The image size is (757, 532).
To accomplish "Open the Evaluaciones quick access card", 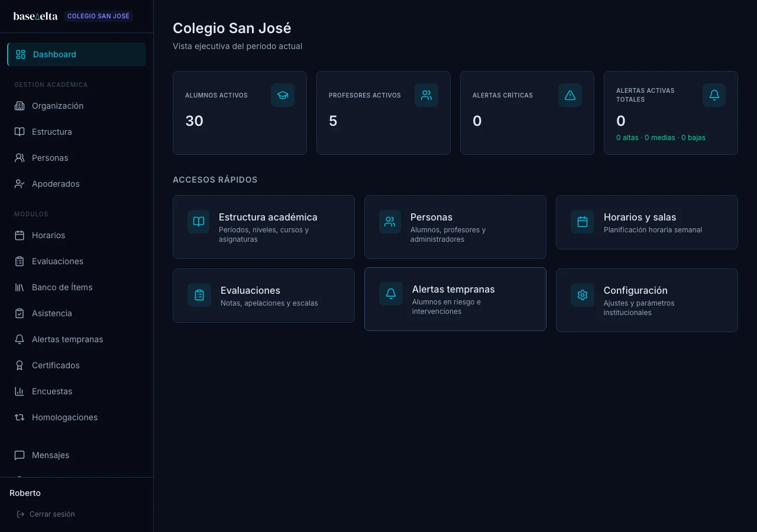I will [x=264, y=296].
